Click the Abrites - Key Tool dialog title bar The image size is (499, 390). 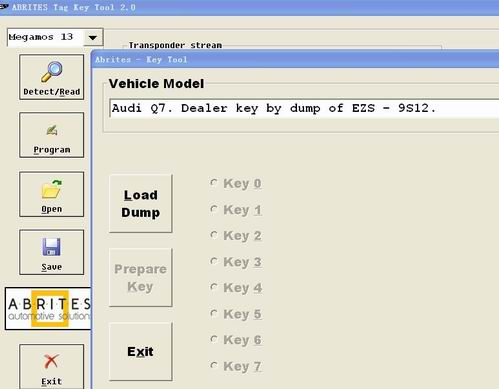pos(295,60)
